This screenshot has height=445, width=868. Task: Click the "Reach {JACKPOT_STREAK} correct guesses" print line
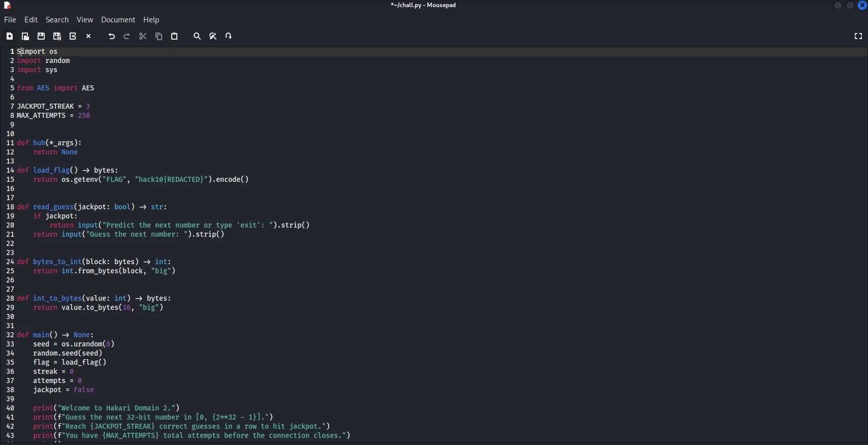tap(181, 426)
